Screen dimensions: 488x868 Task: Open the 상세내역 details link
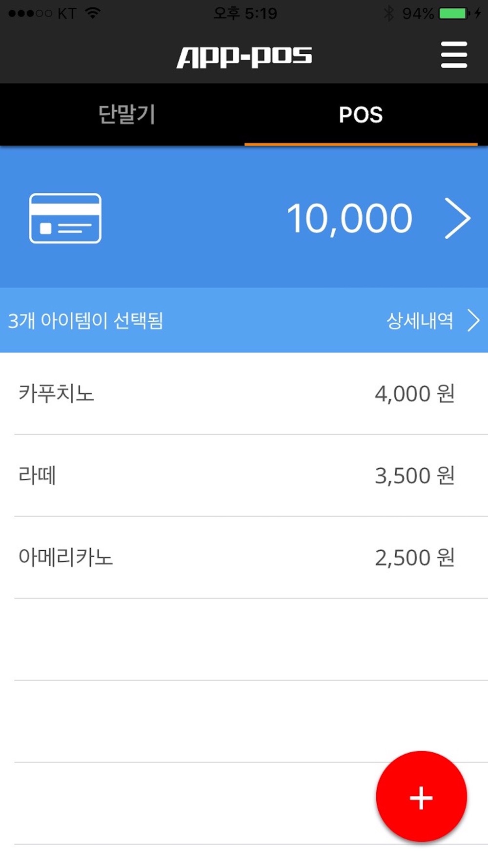coord(420,320)
